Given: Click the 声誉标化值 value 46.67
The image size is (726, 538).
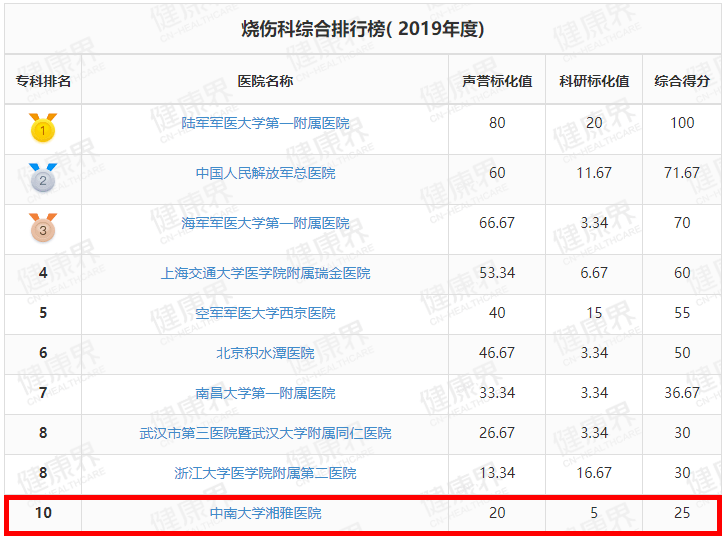Looking at the screenshot, I should tap(497, 353).
